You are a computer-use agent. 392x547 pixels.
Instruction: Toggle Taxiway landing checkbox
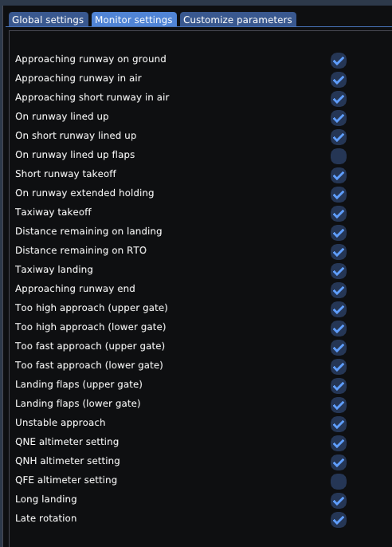click(x=339, y=271)
